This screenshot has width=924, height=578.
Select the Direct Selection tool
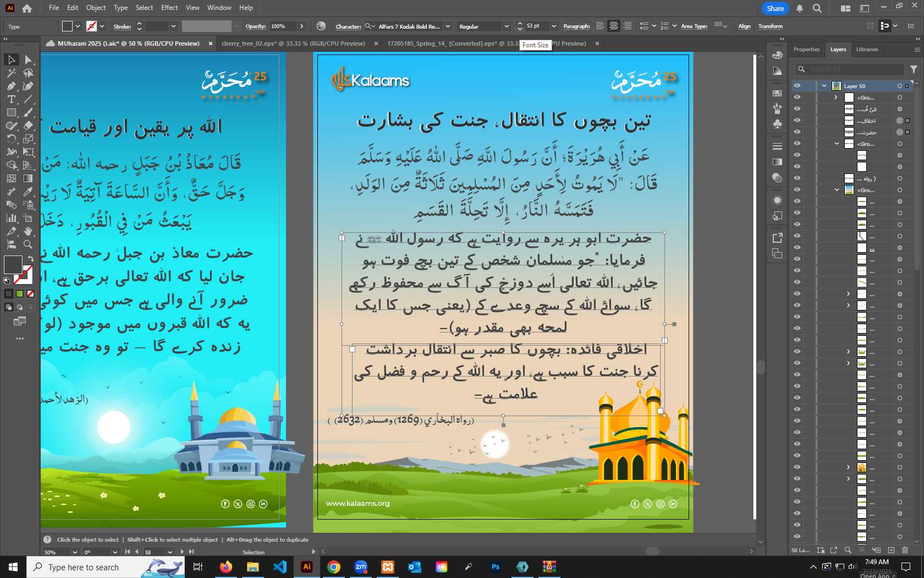point(28,59)
